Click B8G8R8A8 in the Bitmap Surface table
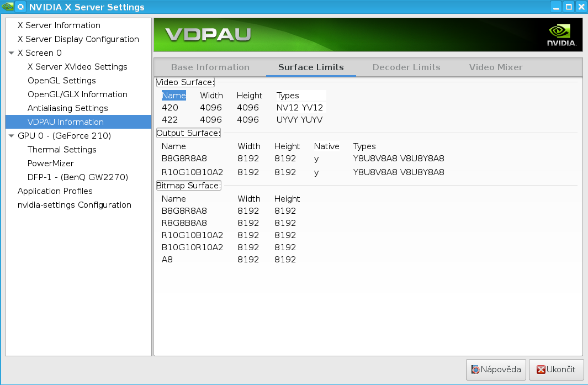Image resolution: width=588 pixels, height=385 pixels. pos(184,211)
